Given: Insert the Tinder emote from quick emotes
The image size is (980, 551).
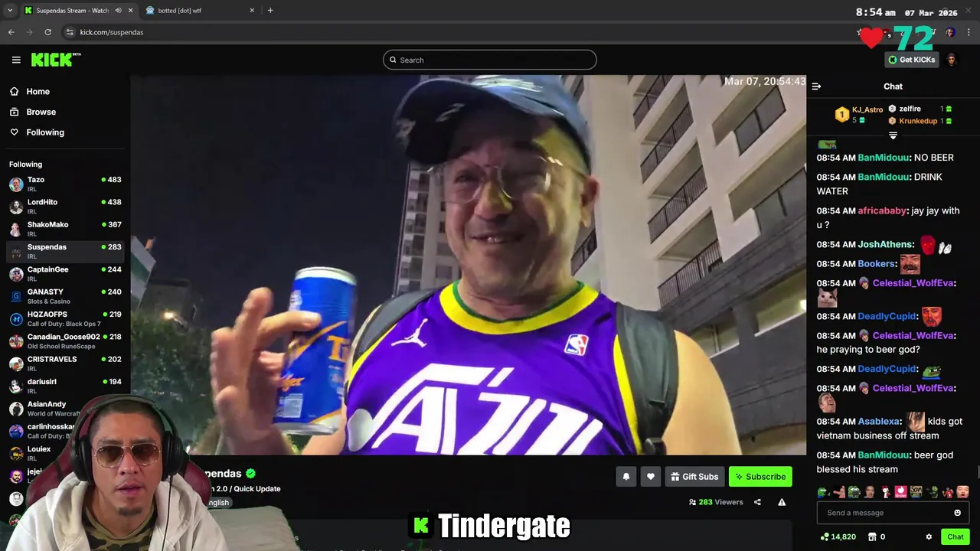Looking at the screenshot, I should tap(901, 492).
